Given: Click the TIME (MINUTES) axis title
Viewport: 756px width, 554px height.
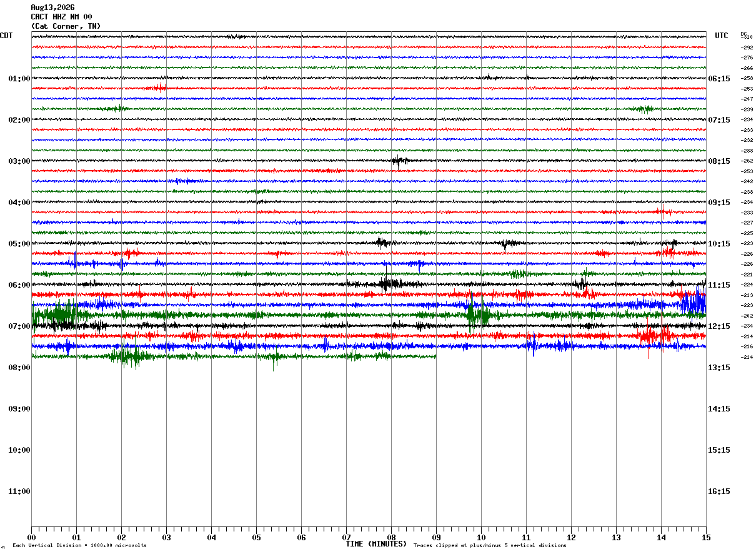Looking at the screenshot, I should pos(376,544).
